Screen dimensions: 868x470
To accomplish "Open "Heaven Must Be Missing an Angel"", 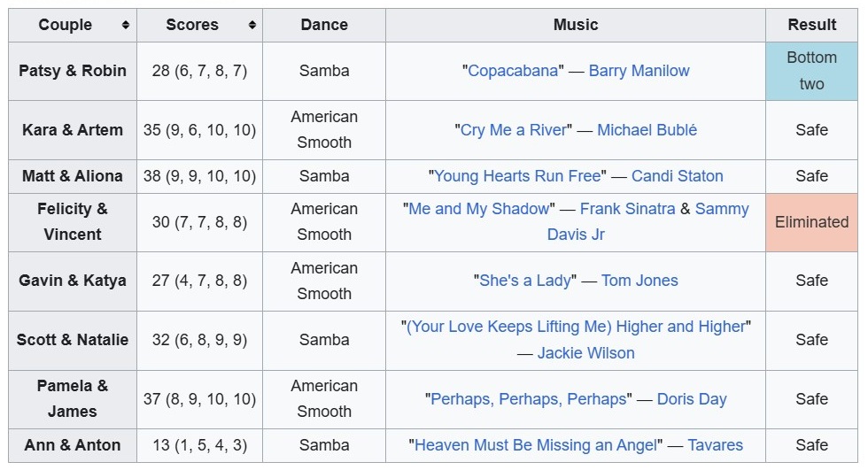I will [x=537, y=445].
